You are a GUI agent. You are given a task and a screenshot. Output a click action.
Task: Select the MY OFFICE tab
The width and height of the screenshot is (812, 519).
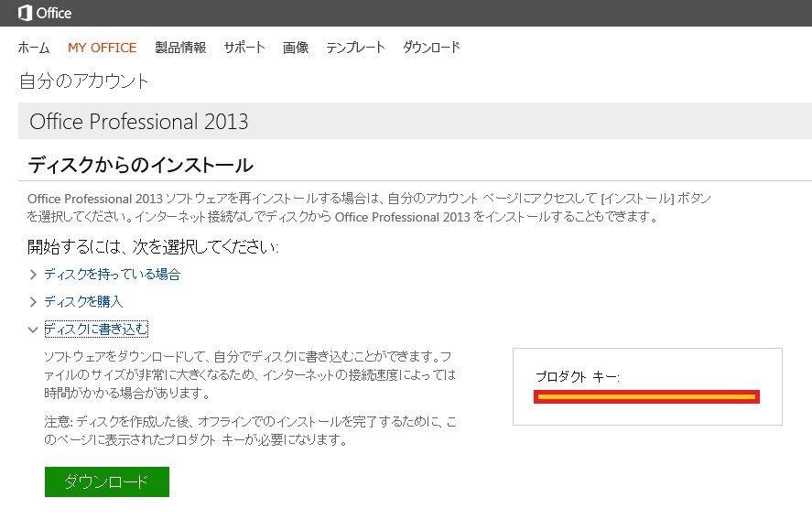102,48
